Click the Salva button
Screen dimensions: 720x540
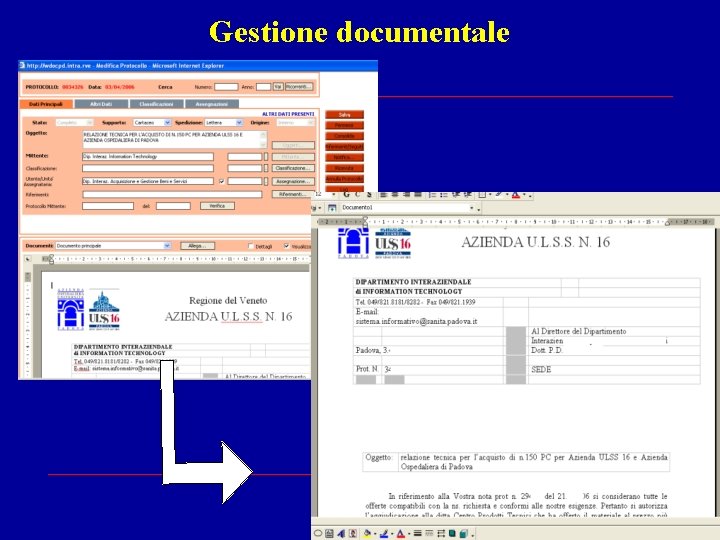point(344,115)
